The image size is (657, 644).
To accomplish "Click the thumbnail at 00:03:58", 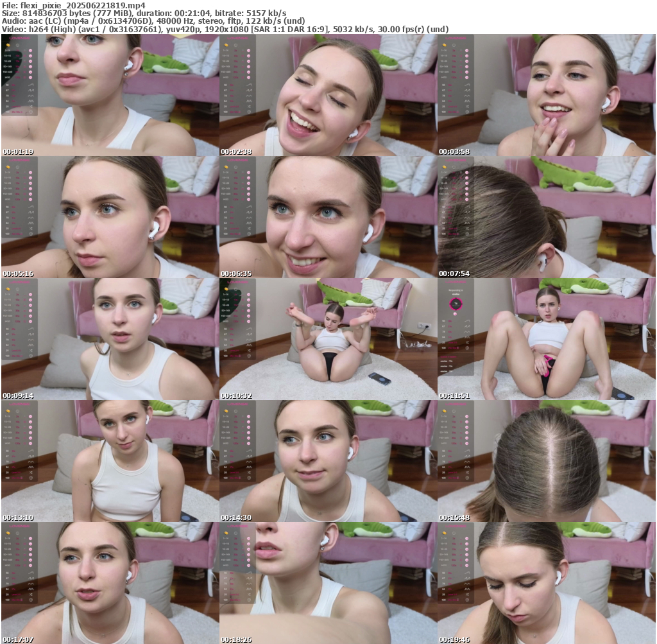I will point(546,95).
